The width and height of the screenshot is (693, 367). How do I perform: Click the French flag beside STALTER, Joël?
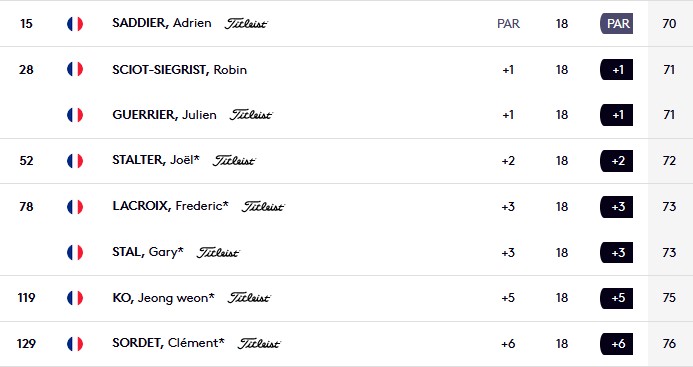tap(75, 161)
